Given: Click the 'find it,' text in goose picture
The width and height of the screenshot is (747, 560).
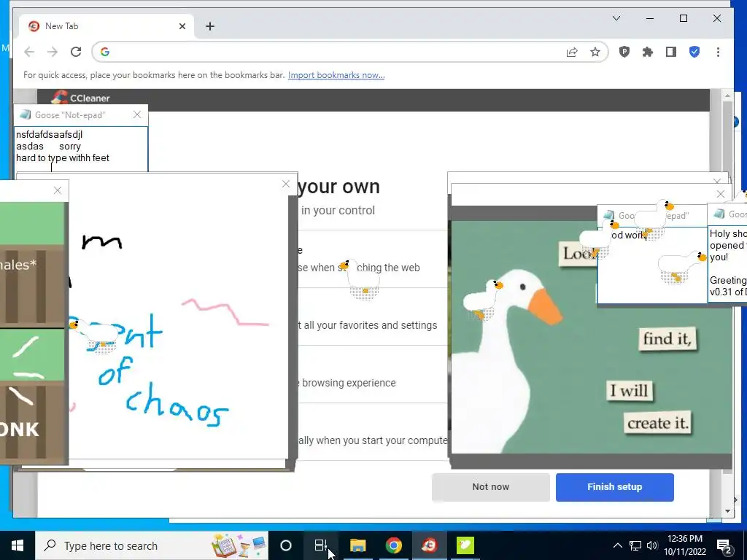Looking at the screenshot, I should coord(667,338).
